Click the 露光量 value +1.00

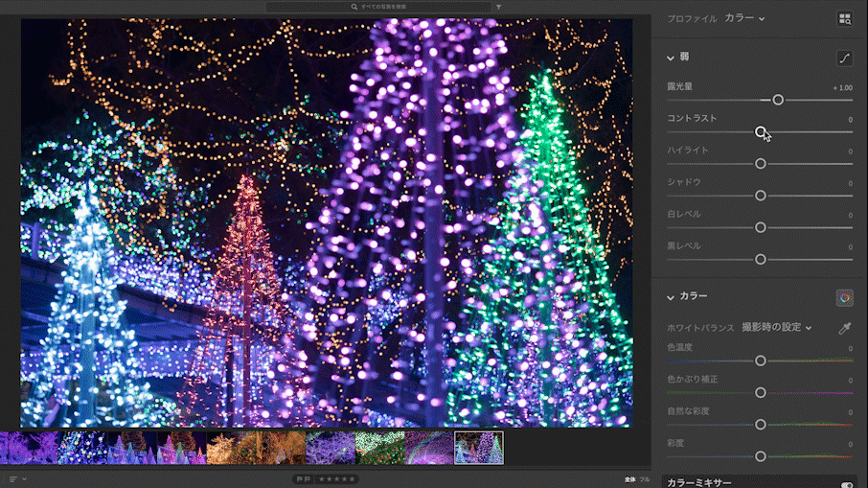[x=842, y=88]
